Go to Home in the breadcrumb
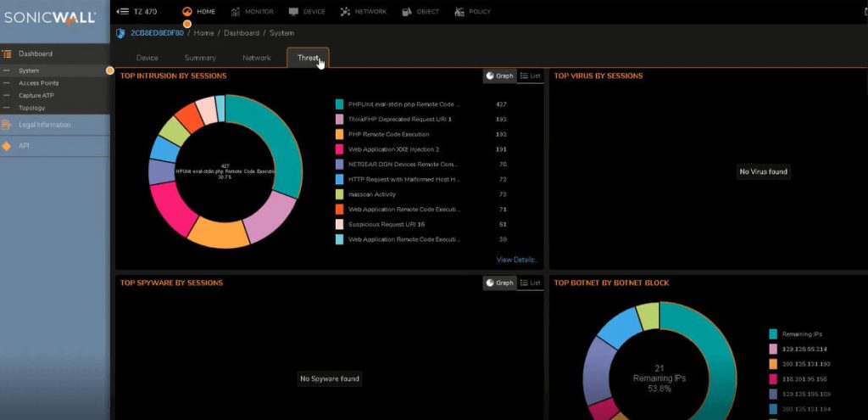 [203, 33]
